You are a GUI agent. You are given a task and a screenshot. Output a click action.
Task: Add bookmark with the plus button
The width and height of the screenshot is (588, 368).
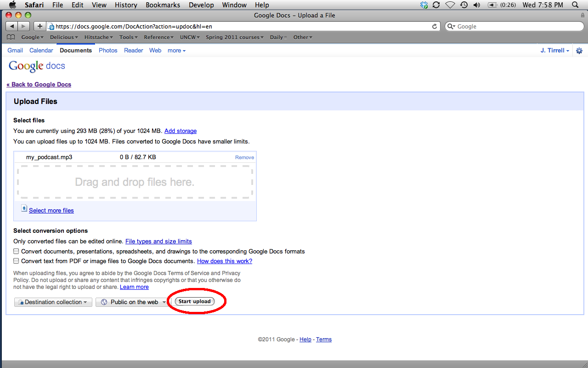(40, 26)
